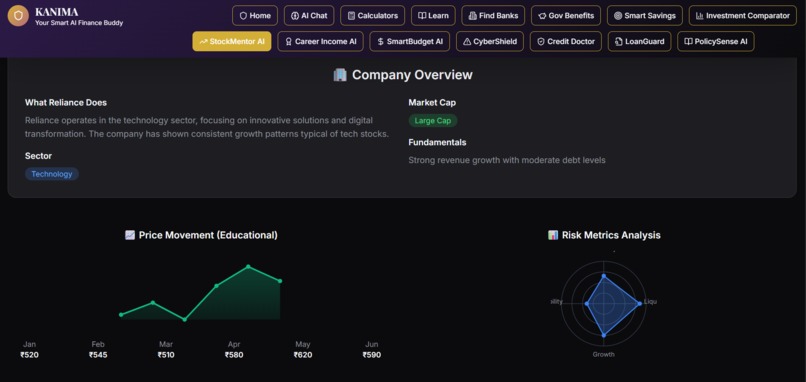This screenshot has height=382, width=806.
Task: Open Career Income AI tool
Action: pyautogui.click(x=321, y=41)
